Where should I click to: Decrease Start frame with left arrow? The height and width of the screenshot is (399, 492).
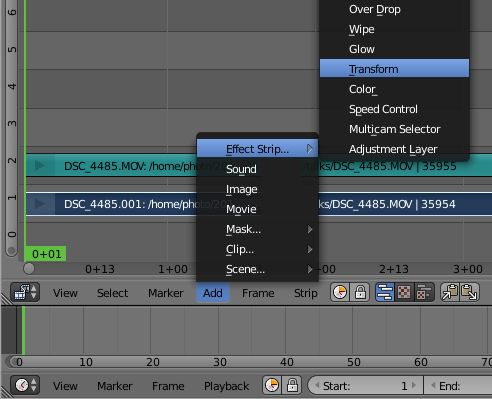(x=317, y=385)
